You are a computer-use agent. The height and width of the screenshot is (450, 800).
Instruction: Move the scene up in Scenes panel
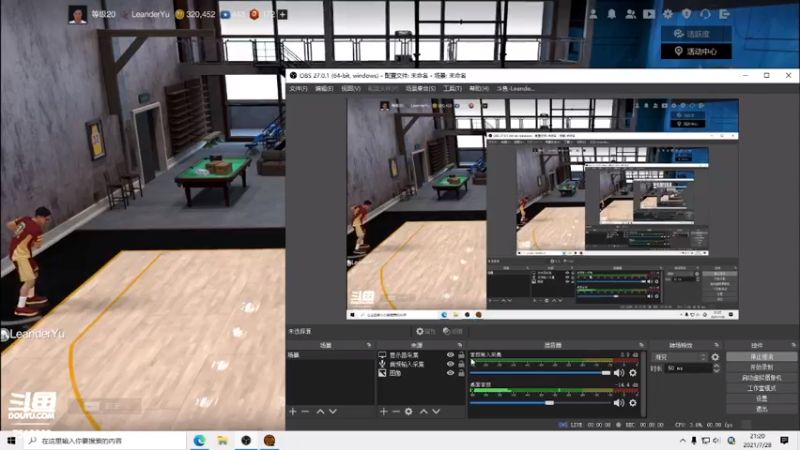(320, 411)
